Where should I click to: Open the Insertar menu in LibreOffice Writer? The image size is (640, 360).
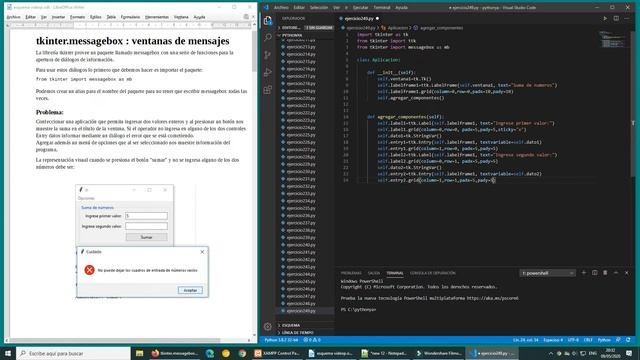tap(58, 17)
